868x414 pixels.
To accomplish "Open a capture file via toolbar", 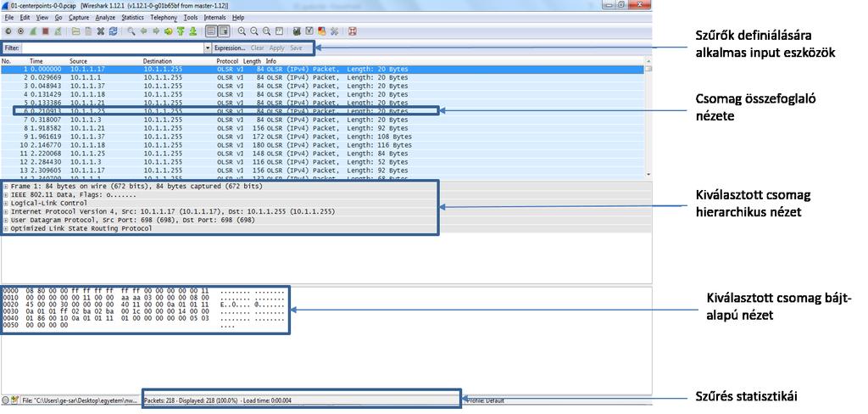I will [75, 31].
